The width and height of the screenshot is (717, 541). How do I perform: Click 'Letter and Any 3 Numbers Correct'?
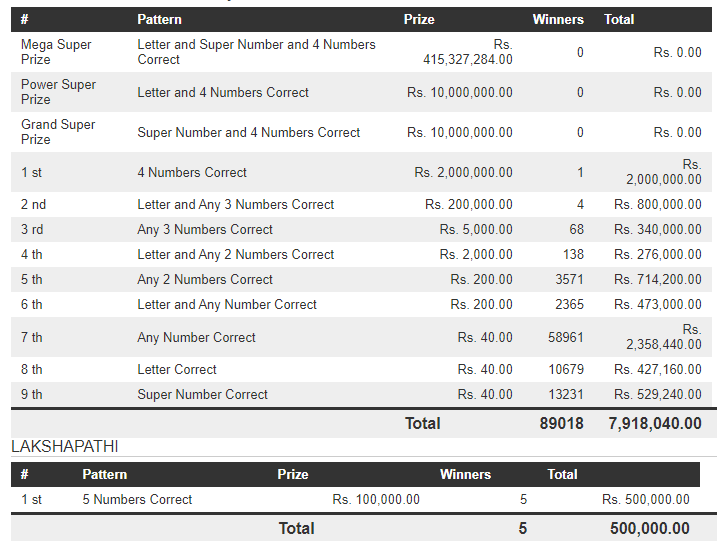236,204
